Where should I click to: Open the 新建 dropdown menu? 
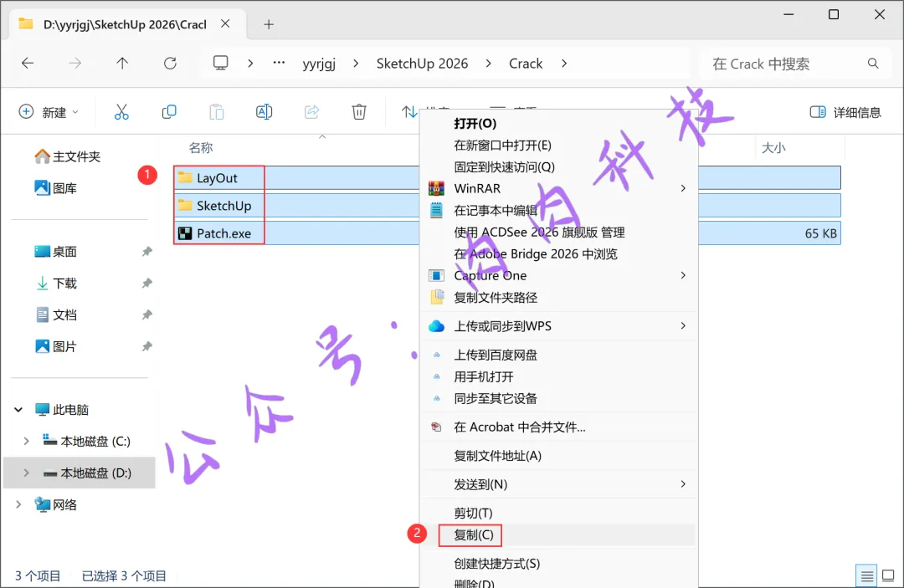[x=49, y=112]
